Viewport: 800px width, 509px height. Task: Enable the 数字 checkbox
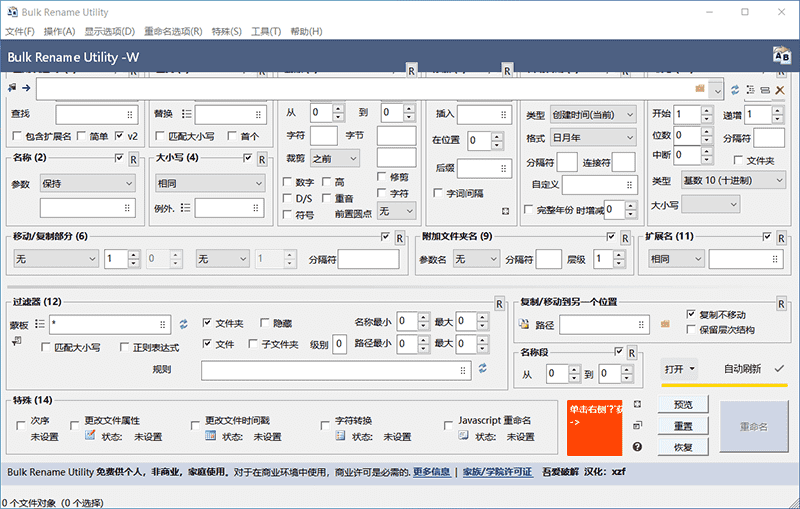point(287,182)
